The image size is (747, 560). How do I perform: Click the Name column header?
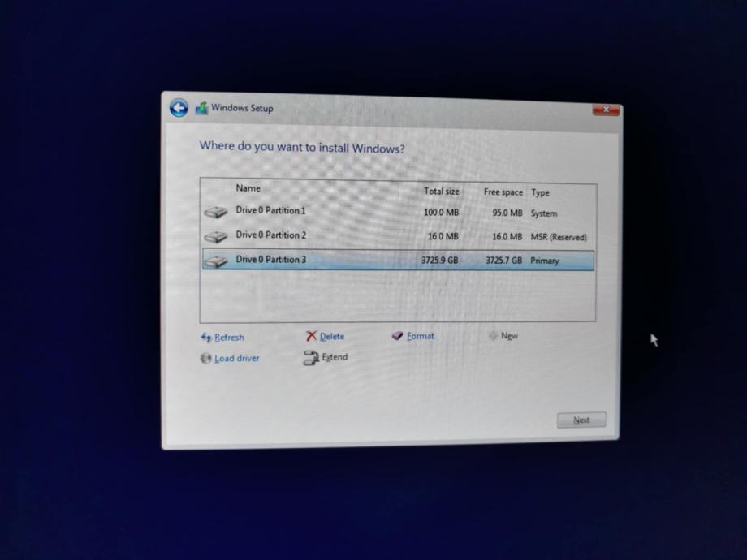click(x=248, y=188)
